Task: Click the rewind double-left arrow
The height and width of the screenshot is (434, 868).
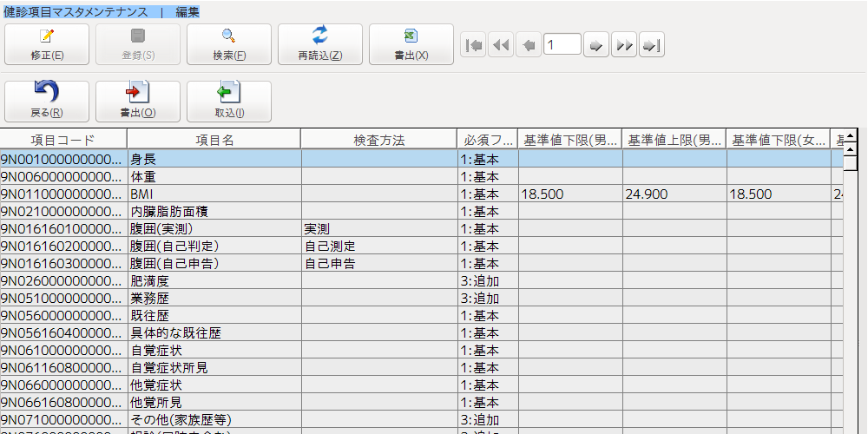Action: tap(501, 45)
